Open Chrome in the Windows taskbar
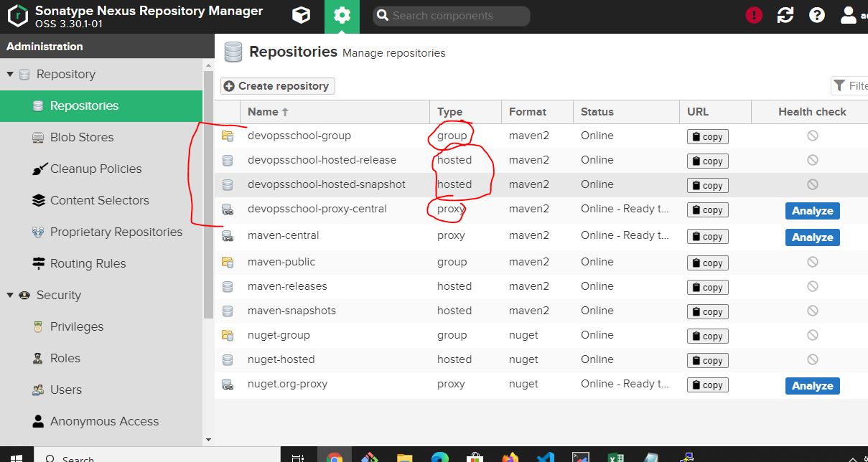868x462 pixels. tap(335, 457)
